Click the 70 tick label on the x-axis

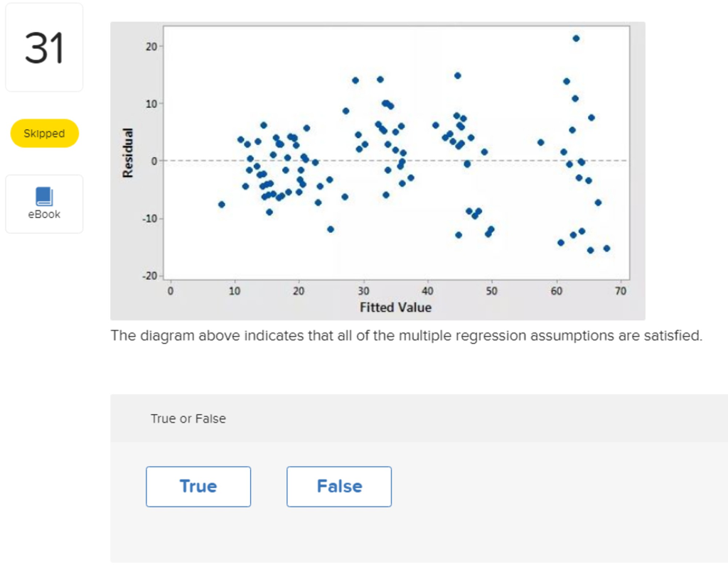[x=620, y=291]
